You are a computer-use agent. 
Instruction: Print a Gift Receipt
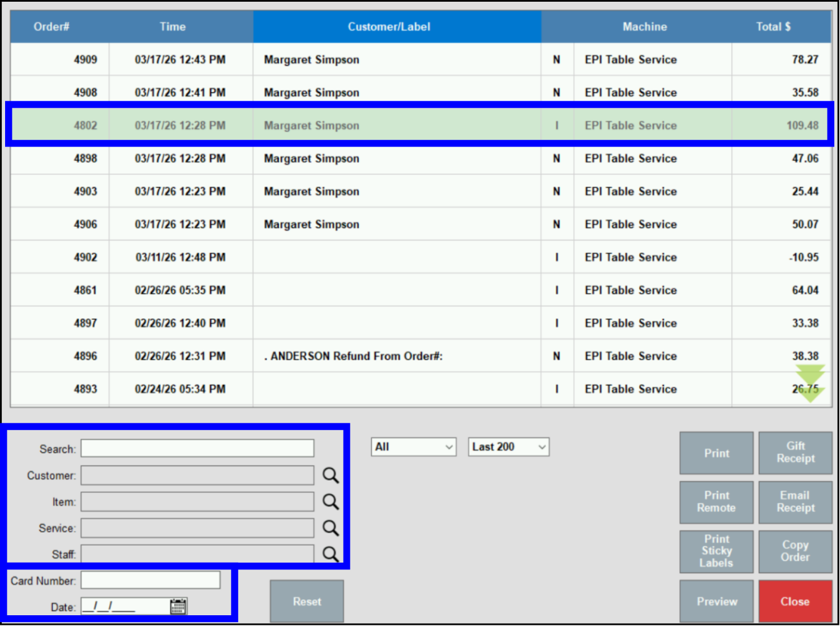pyautogui.click(x=795, y=453)
